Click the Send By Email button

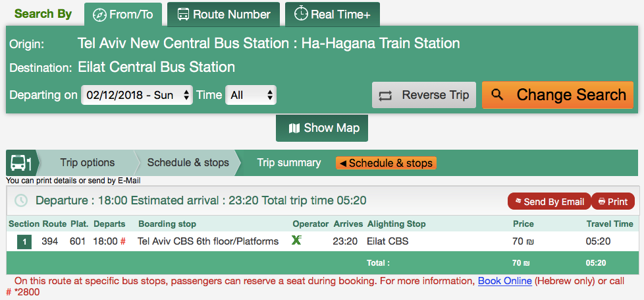tap(550, 201)
